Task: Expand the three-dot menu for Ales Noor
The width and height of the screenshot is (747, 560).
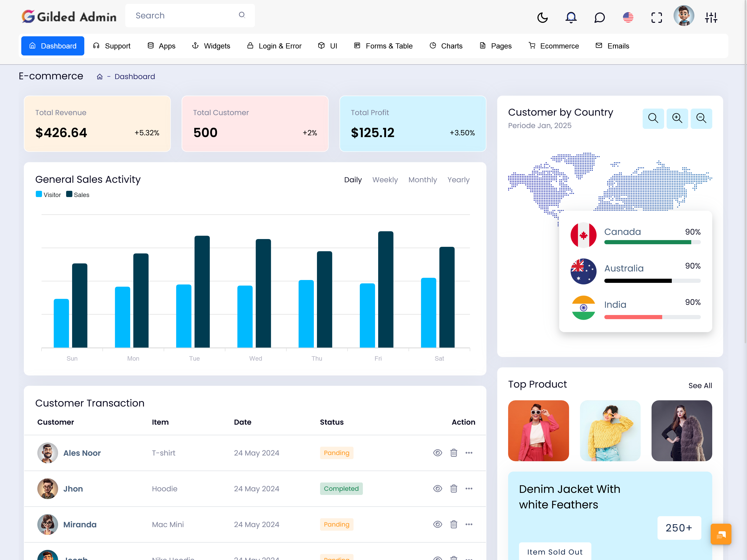Action: coord(469,452)
